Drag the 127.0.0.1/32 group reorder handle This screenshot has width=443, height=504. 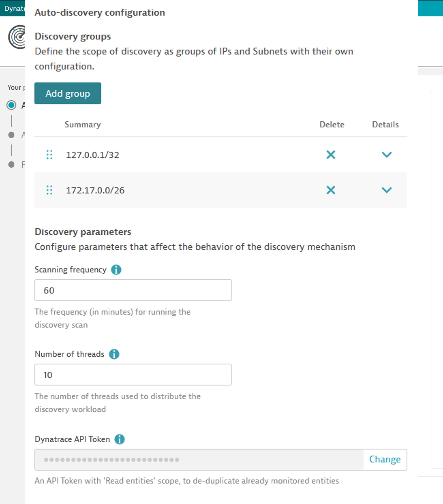(x=50, y=155)
